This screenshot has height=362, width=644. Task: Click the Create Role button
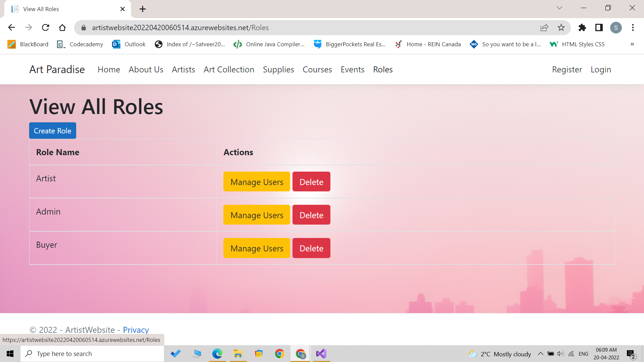point(52,130)
